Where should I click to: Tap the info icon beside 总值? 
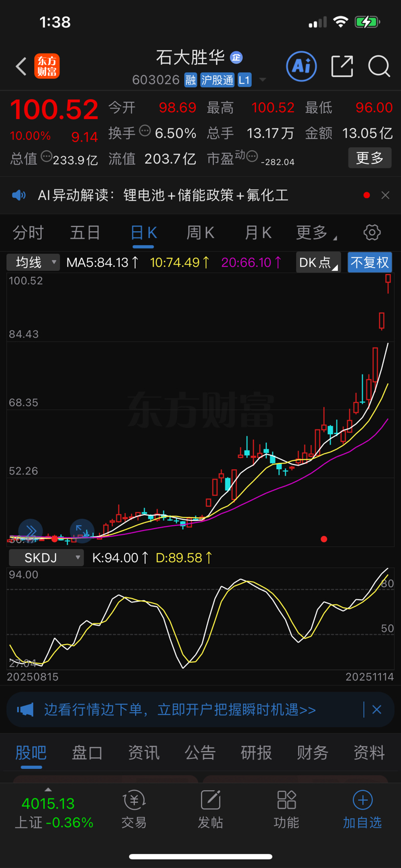point(46,156)
